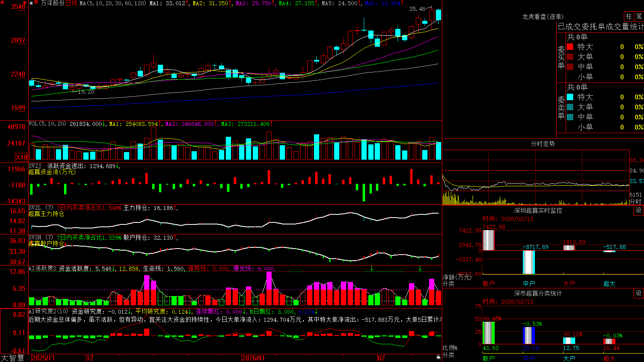Click the 12 month marker on the time axis
The image size is (644, 362).
point(90,358)
